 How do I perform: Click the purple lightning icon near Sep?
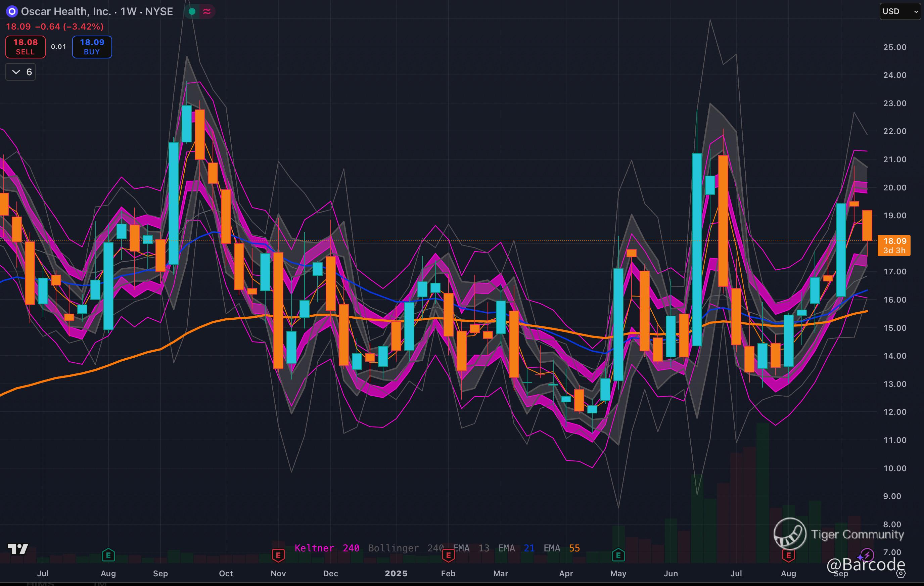click(867, 555)
